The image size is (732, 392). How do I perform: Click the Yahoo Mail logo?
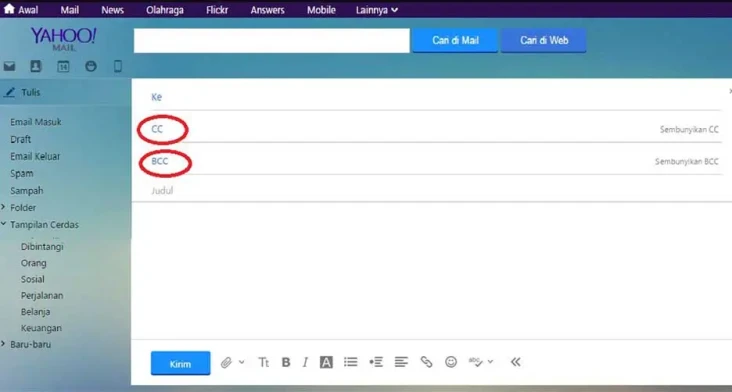[x=64, y=39]
